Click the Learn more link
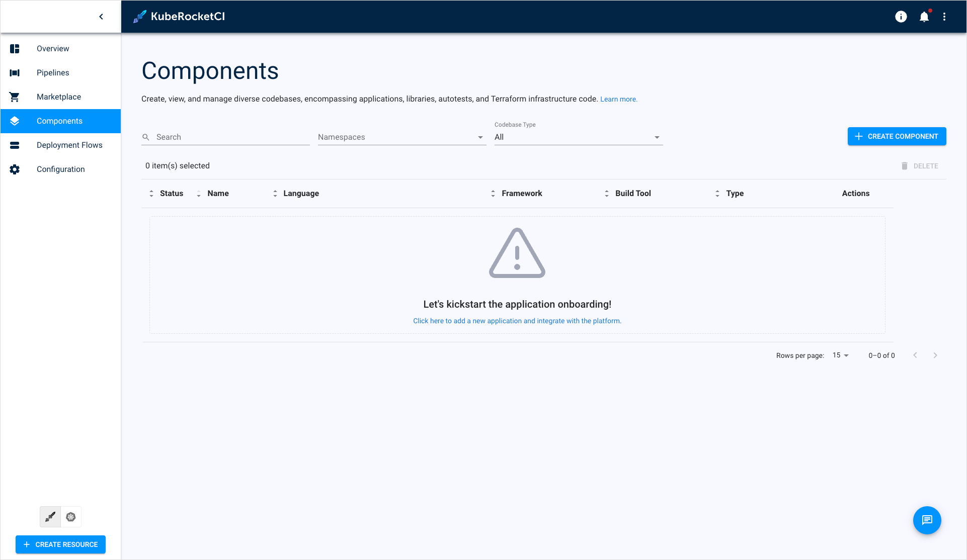967x560 pixels. [618, 99]
